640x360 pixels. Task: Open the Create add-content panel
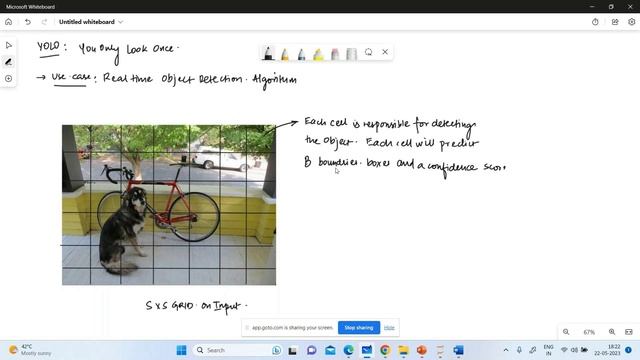(x=9, y=78)
